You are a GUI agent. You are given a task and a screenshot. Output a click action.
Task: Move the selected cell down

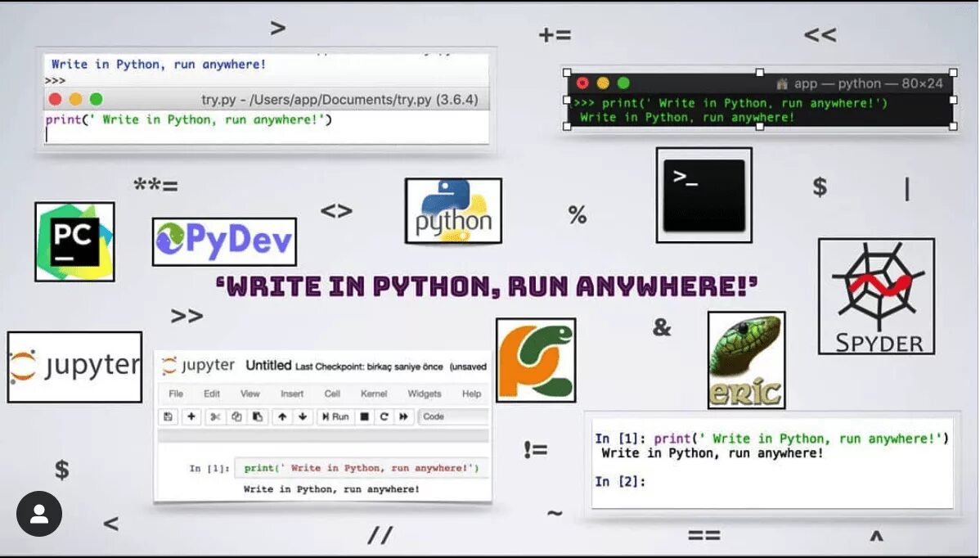pyautogui.click(x=303, y=416)
